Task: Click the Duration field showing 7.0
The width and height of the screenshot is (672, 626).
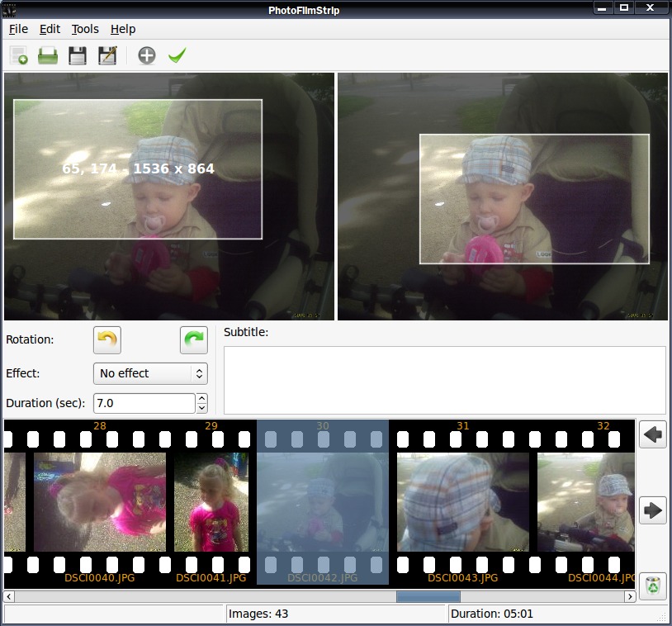Action: tap(144, 404)
